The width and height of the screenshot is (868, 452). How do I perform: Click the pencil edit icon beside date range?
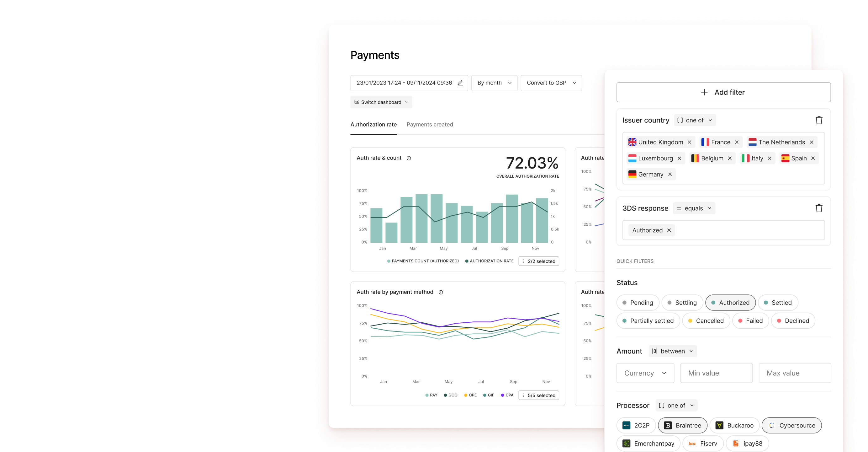460,83
